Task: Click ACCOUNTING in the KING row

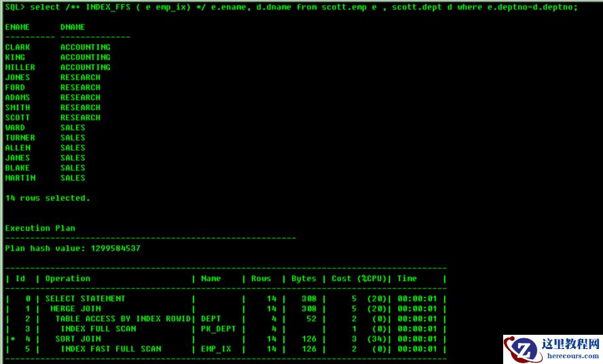Action: pos(86,57)
